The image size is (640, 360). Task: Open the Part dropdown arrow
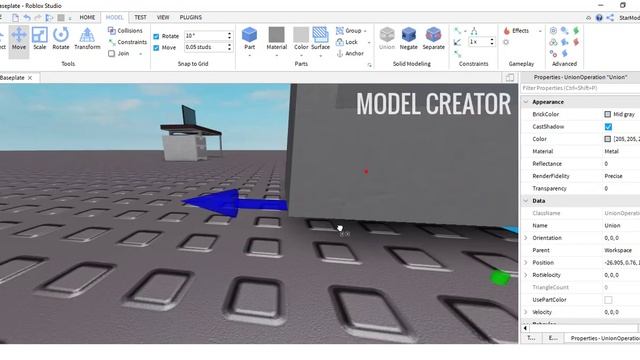249,55
